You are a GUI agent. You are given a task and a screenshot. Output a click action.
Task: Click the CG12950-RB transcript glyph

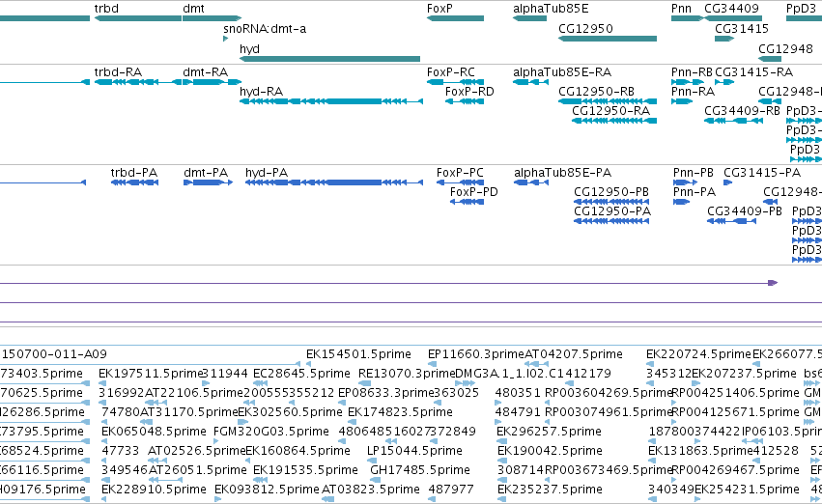607,101
